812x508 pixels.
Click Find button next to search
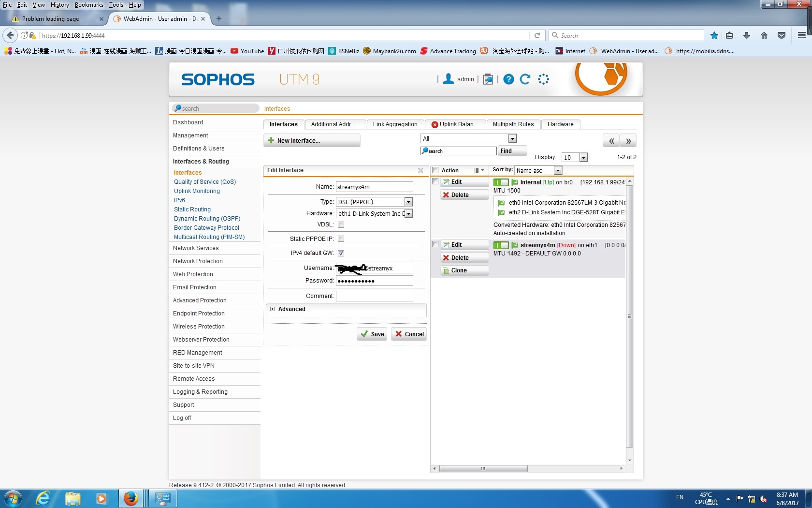(512, 151)
